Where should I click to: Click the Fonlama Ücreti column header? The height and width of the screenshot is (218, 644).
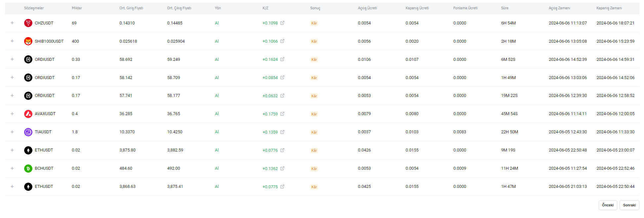pyautogui.click(x=465, y=8)
